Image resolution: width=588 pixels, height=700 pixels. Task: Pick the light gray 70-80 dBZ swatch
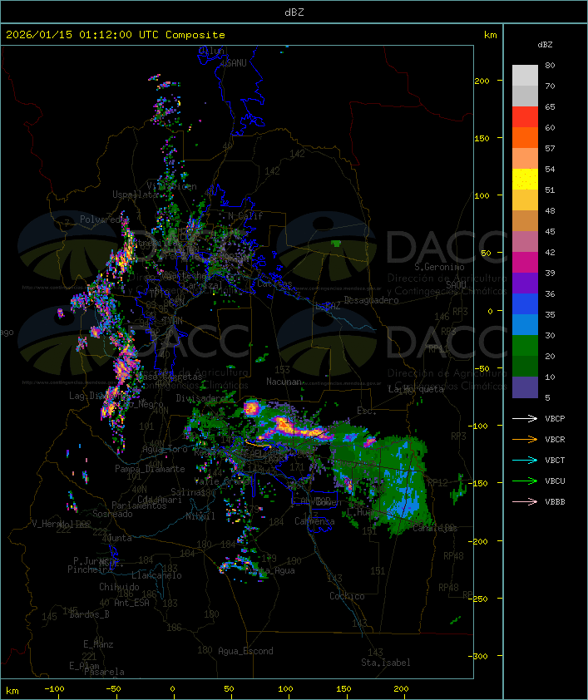coord(525,75)
